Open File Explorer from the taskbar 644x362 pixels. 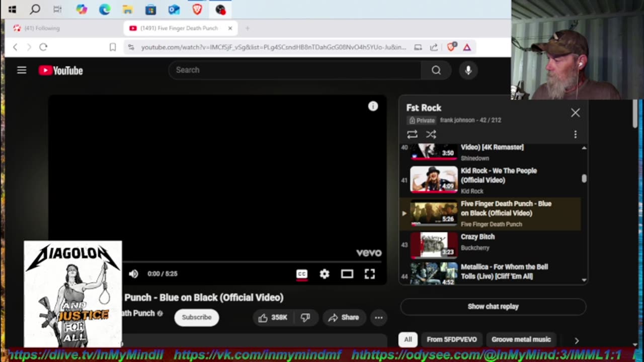coord(128,9)
